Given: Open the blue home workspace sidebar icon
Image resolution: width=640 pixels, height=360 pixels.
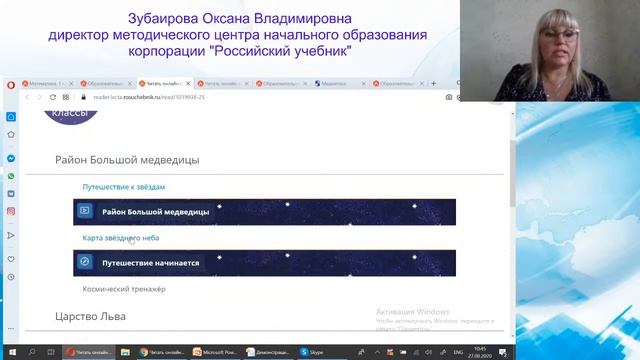Looking at the screenshot, I should click(11, 117).
